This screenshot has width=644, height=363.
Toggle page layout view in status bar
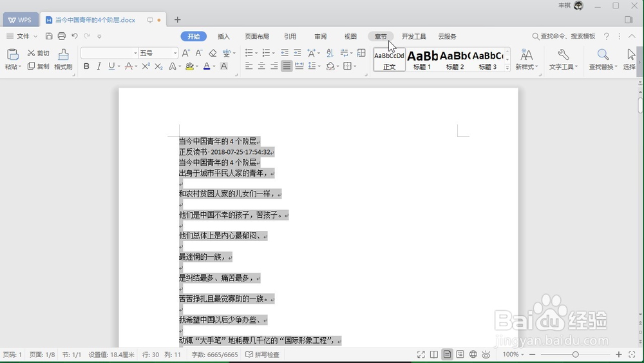[x=448, y=355]
